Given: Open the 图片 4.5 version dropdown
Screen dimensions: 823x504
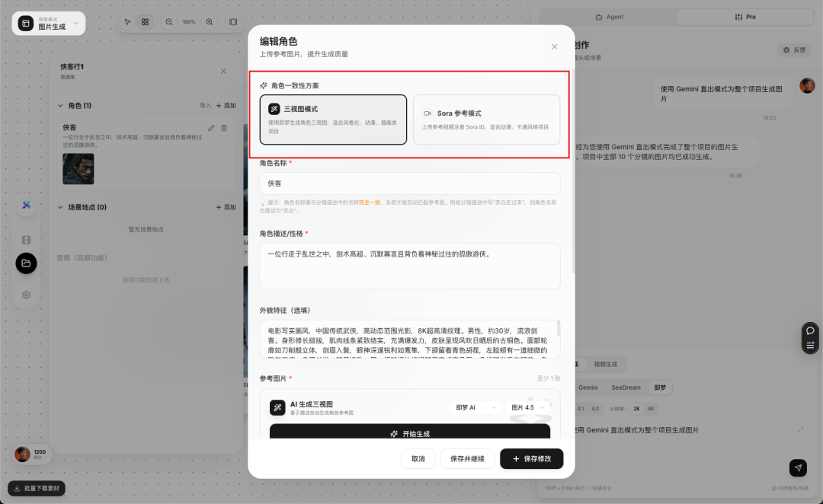Looking at the screenshot, I should [x=525, y=407].
